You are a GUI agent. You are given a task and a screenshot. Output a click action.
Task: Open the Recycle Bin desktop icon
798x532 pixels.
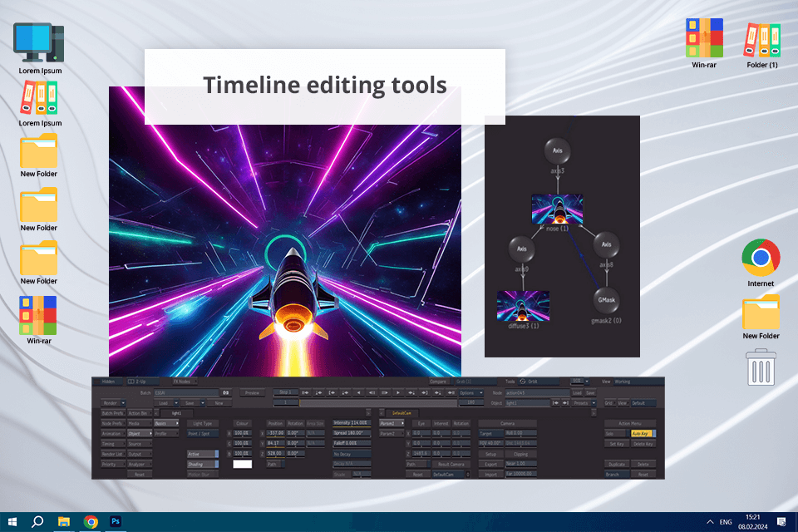761,367
